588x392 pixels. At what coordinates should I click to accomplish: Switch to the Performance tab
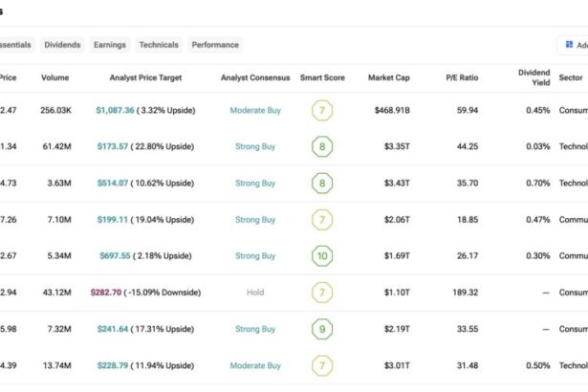pos(215,45)
